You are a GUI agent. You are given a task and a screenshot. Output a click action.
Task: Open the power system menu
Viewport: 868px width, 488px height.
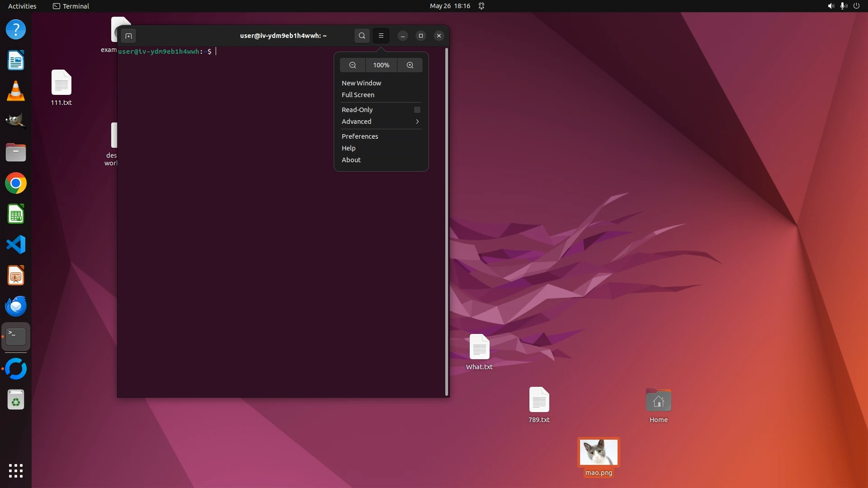(x=856, y=6)
